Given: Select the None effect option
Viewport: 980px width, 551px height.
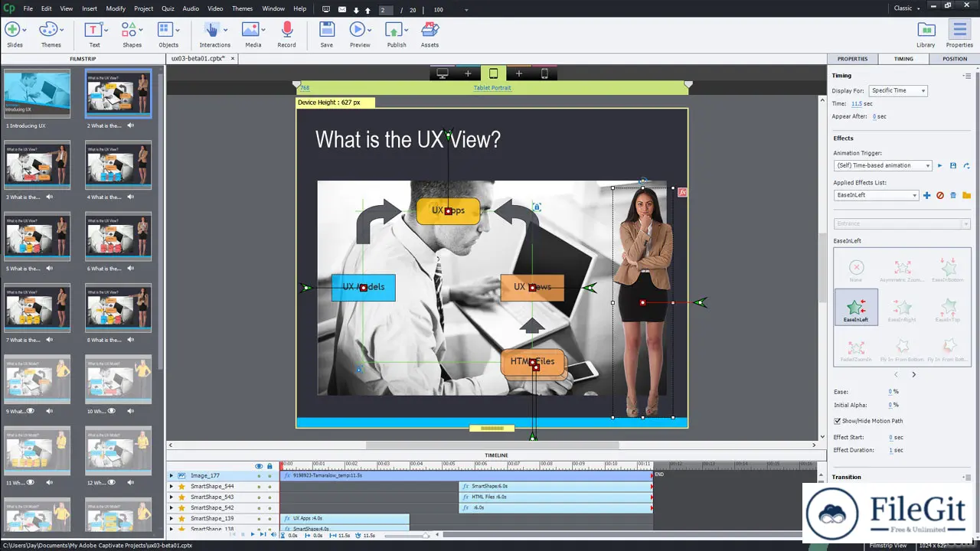Looking at the screenshot, I should [856, 269].
